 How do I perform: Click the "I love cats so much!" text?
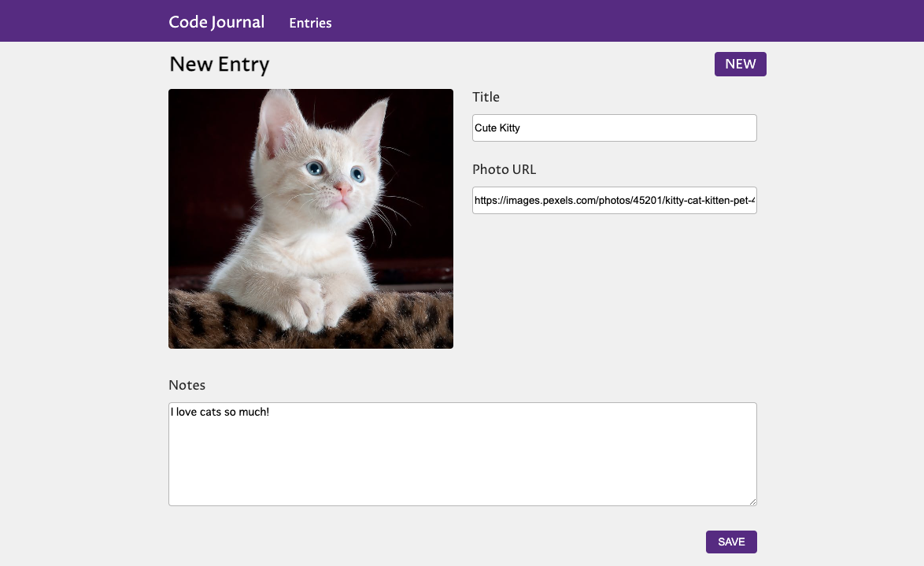220,412
